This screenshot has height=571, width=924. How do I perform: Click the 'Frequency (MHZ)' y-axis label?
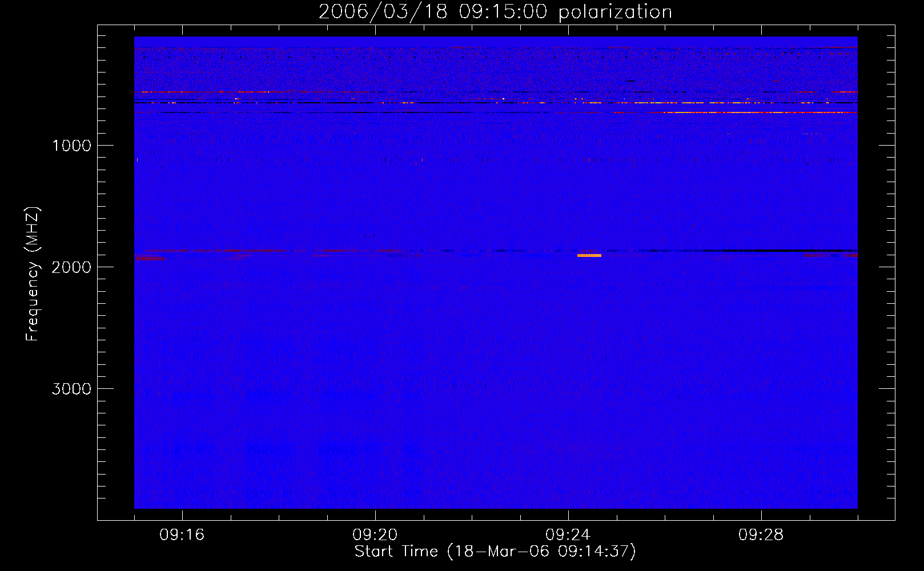click(33, 274)
